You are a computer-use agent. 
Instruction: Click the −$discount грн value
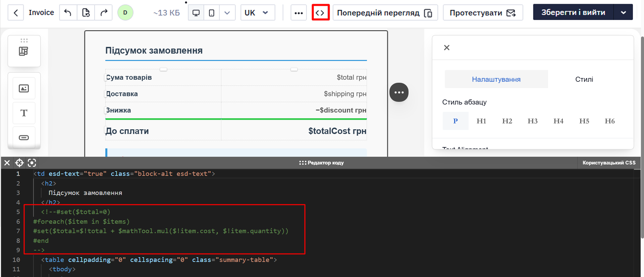point(341,110)
